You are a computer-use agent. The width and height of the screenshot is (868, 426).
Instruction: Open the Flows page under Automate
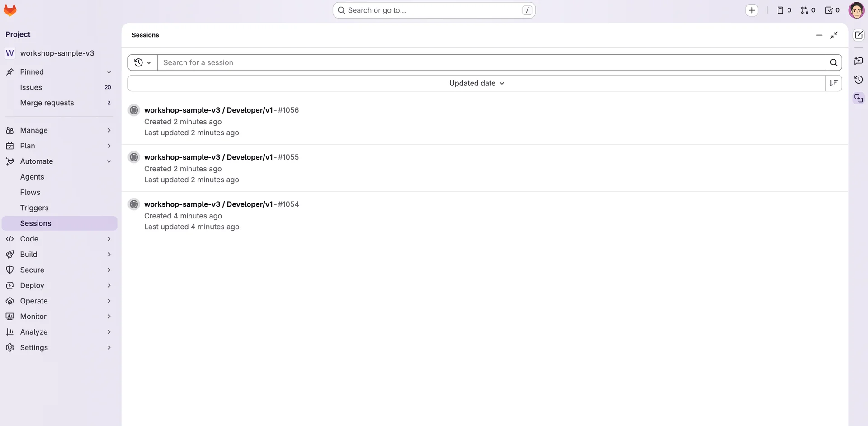click(x=30, y=192)
